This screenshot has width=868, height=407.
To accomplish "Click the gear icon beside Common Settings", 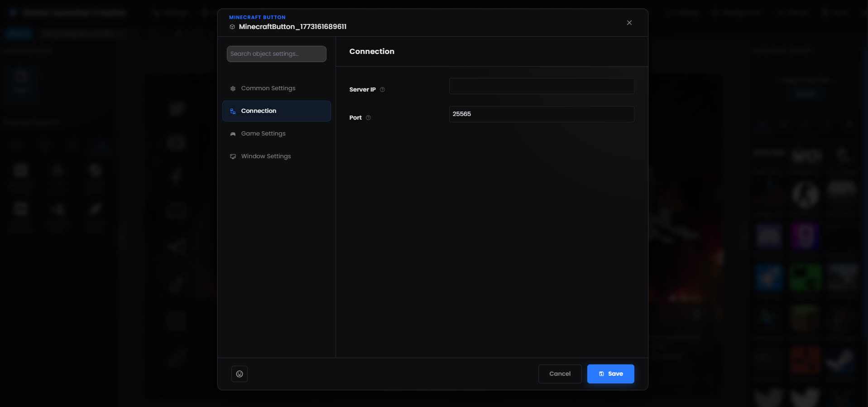I will pos(233,88).
